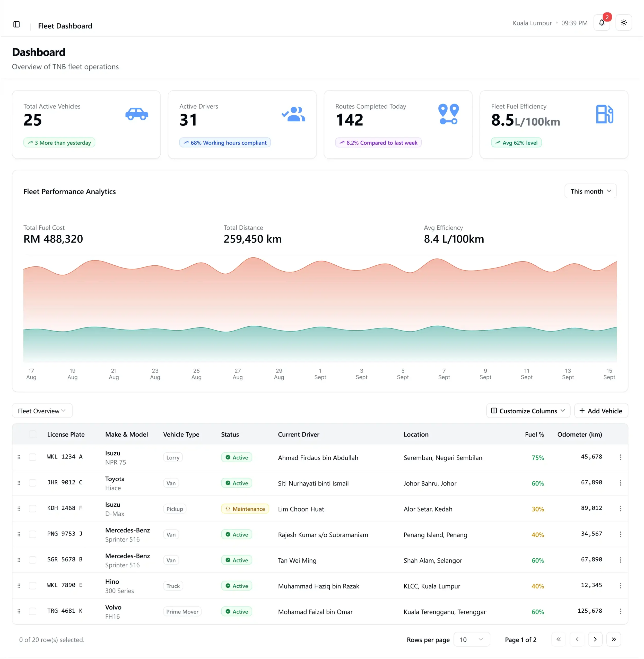
Task: Click the car icon in Total Active Vehicles
Action: (137, 114)
